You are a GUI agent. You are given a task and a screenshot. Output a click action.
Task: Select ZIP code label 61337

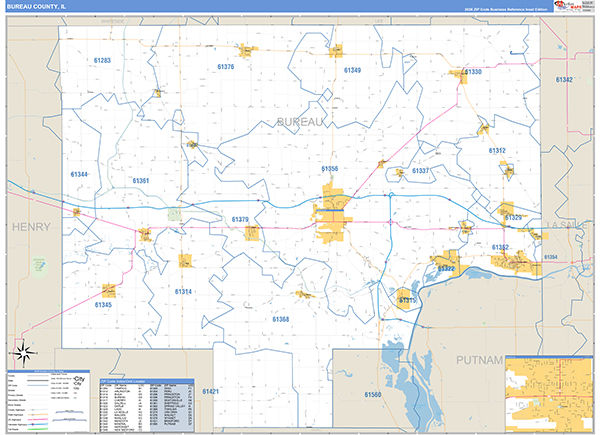click(421, 171)
